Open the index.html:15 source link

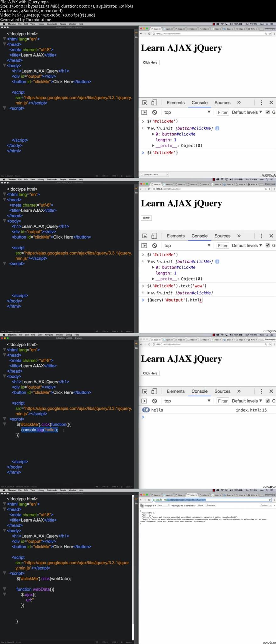coord(251,410)
